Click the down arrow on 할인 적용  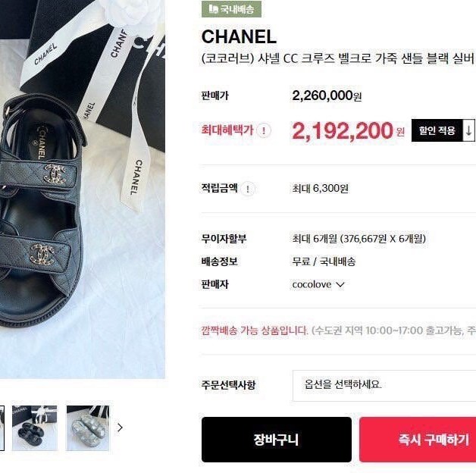click(x=468, y=130)
